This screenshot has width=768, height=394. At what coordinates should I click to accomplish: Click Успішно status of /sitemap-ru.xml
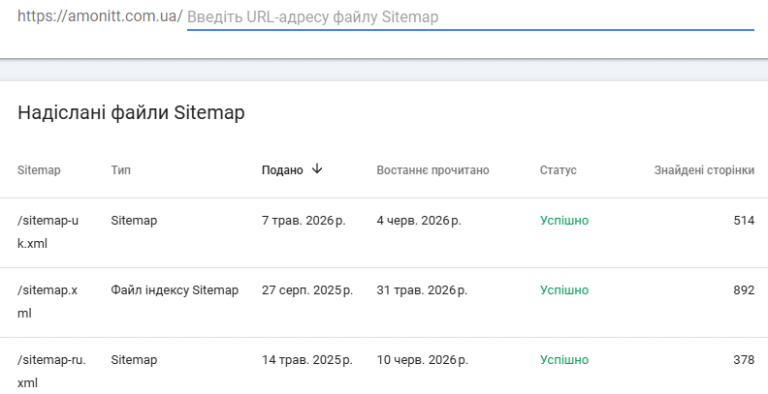(x=564, y=360)
